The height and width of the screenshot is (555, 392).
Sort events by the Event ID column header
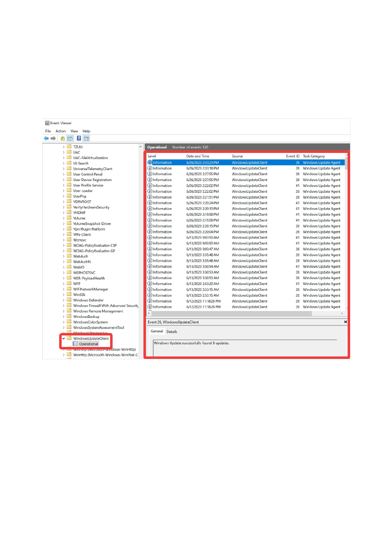click(x=293, y=156)
